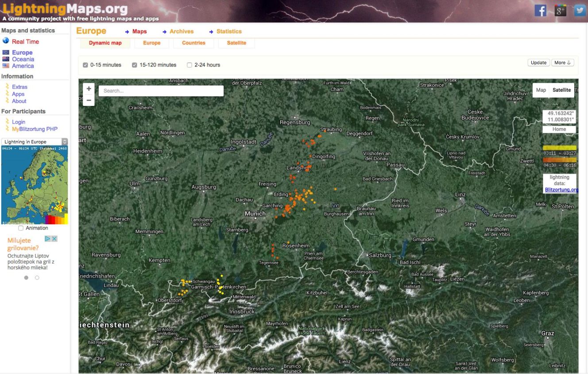588x374 pixels.
Task: Toggle the 0-15 minutes checkbox
Action: [x=85, y=65]
